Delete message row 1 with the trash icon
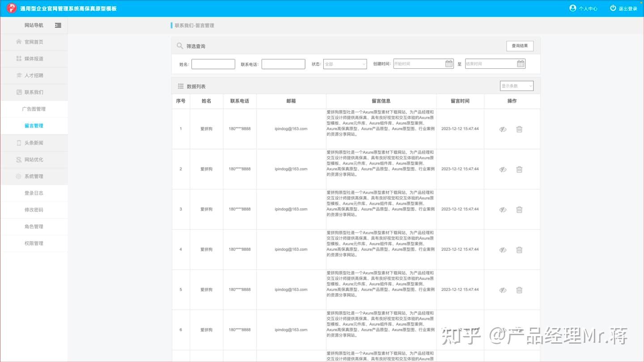This screenshot has height=362, width=644. tap(519, 129)
